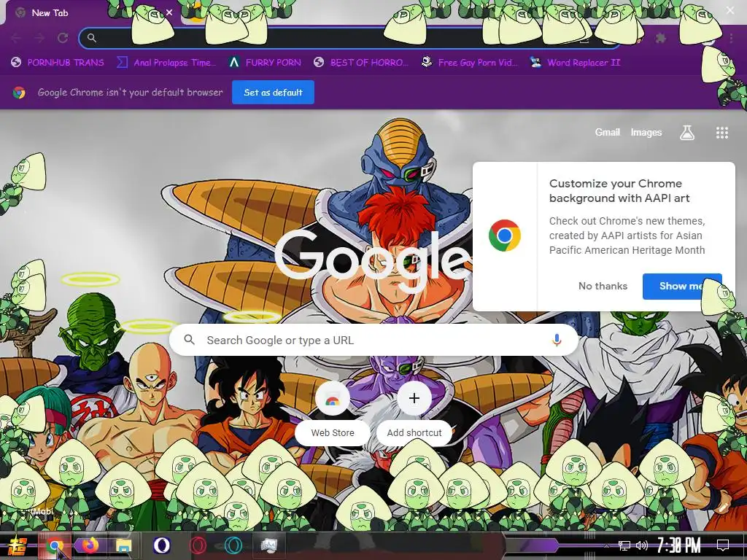Viewport: 747px width, 560px height.
Task: Click the Chrome logo in the default-browser bar
Action: (x=19, y=93)
